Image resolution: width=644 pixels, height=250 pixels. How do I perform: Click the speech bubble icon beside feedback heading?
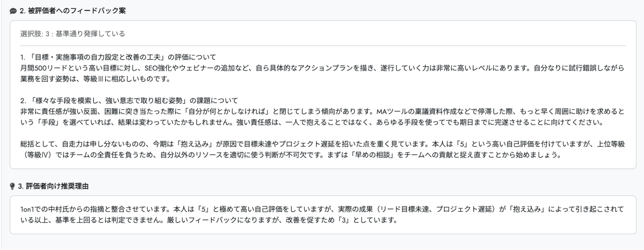click(x=13, y=11)
